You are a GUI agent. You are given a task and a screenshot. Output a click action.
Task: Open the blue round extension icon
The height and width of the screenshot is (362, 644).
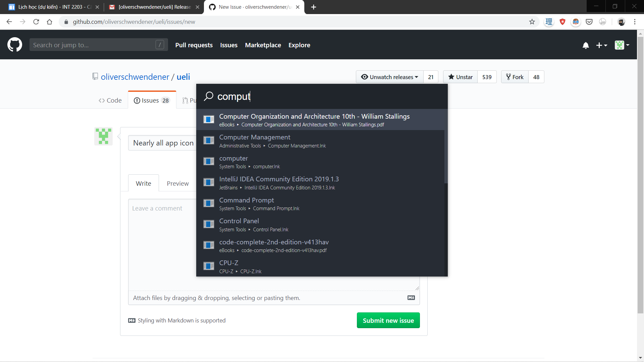pyautogui.click(x=576, y=22)
